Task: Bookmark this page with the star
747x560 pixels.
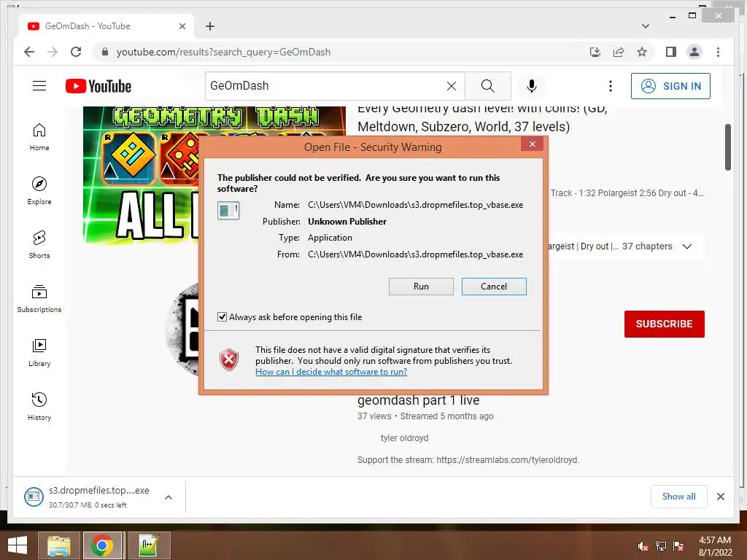Action: [642, 52]
